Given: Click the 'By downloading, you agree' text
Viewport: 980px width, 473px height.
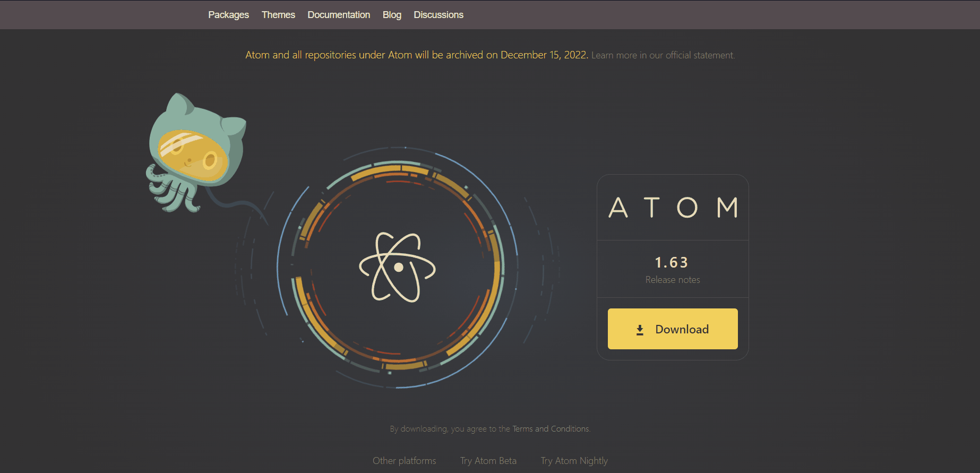Looking at the screenshot, I should coord(449,429).
